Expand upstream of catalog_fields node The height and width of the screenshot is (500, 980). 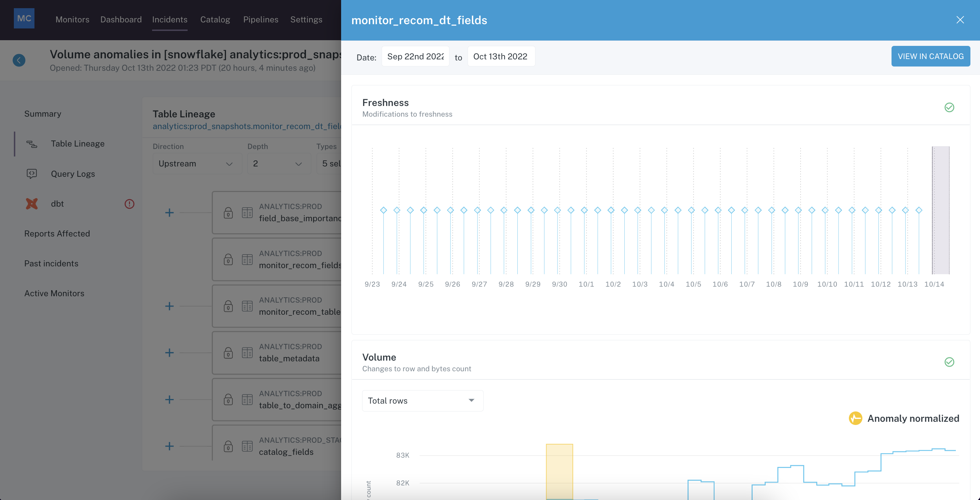click(169, 446)
